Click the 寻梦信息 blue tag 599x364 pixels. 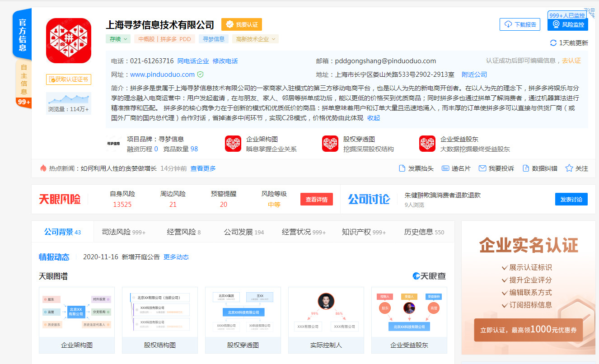tap(214, 39)
